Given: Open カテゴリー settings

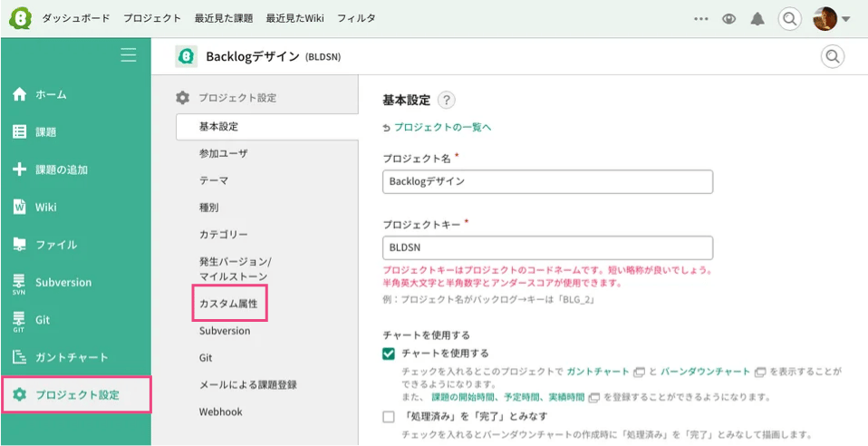Looking at the screenshot, I should click(224, 235).
